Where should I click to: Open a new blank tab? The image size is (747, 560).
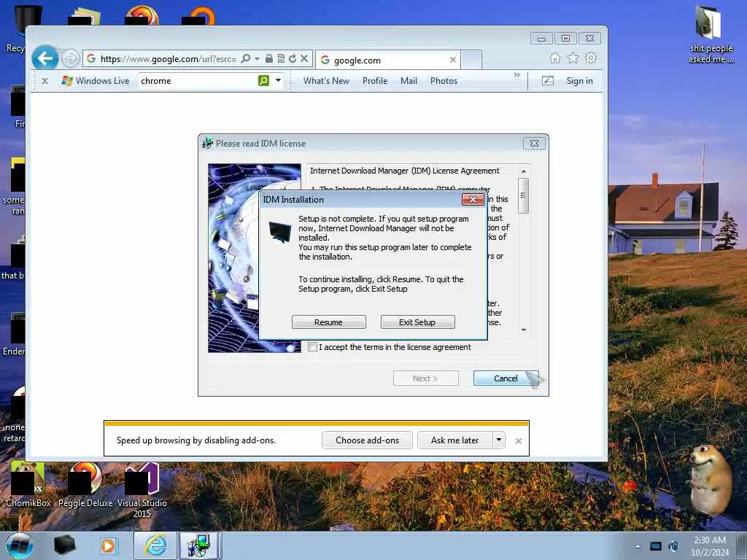[472, 60]
